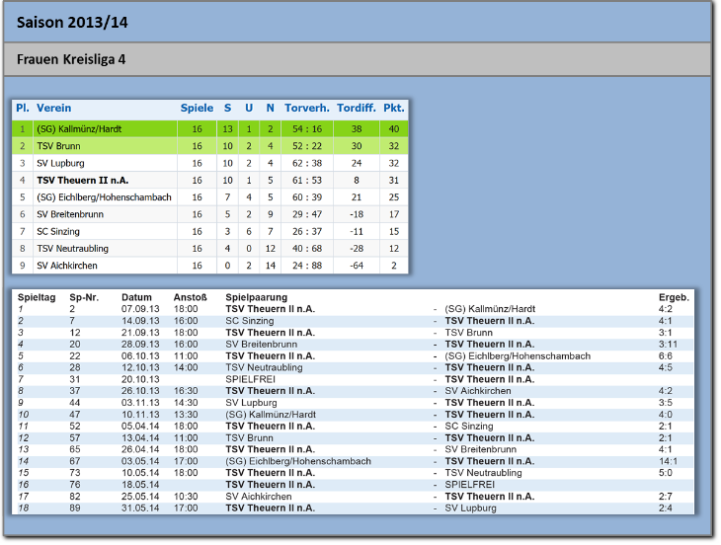Click kickoff time '10:30' on matchday 17
This screenshot has height=545, width=721.
click(186, 497)
